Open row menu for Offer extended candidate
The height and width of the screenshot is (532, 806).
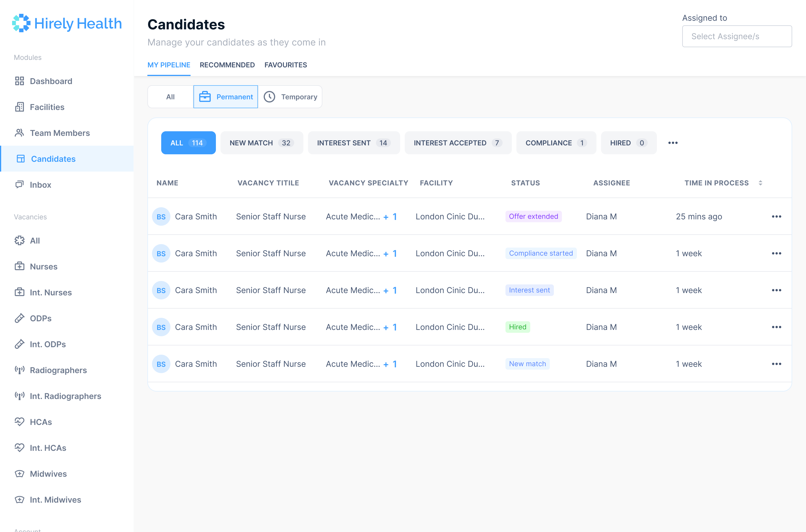pos(776,216)
